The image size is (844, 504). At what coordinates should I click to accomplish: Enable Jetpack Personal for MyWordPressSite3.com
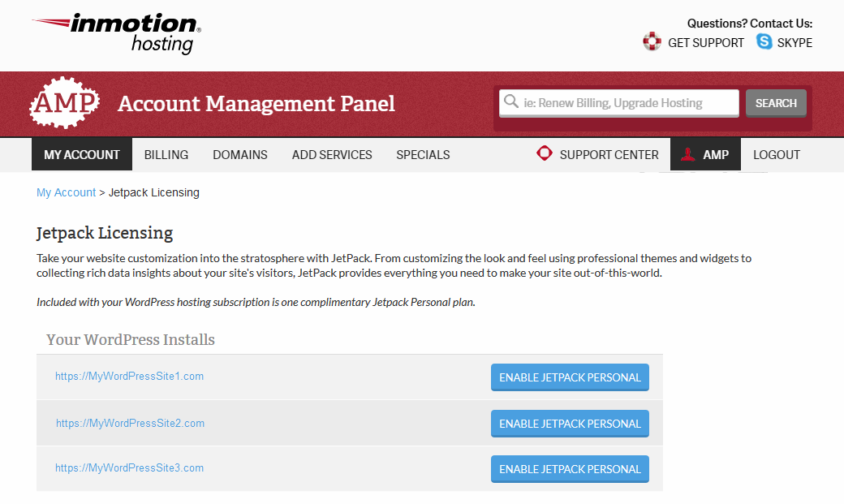click(x=570, y=469)
